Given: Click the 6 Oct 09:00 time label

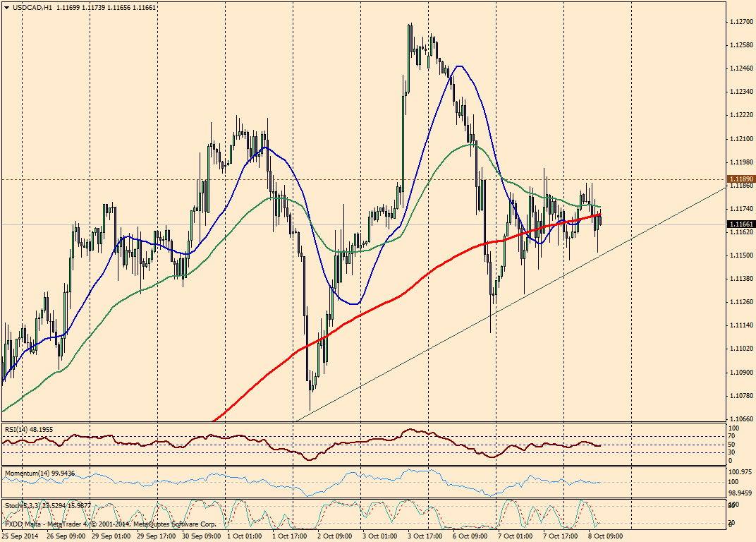Looking at the screenshot, I should tap(470, 536).
